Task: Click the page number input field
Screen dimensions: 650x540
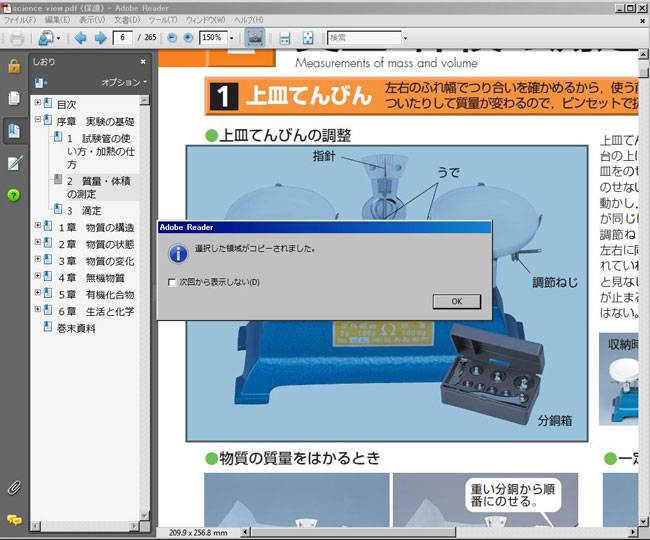Action: pyautogui.click(x=123, y=38)
